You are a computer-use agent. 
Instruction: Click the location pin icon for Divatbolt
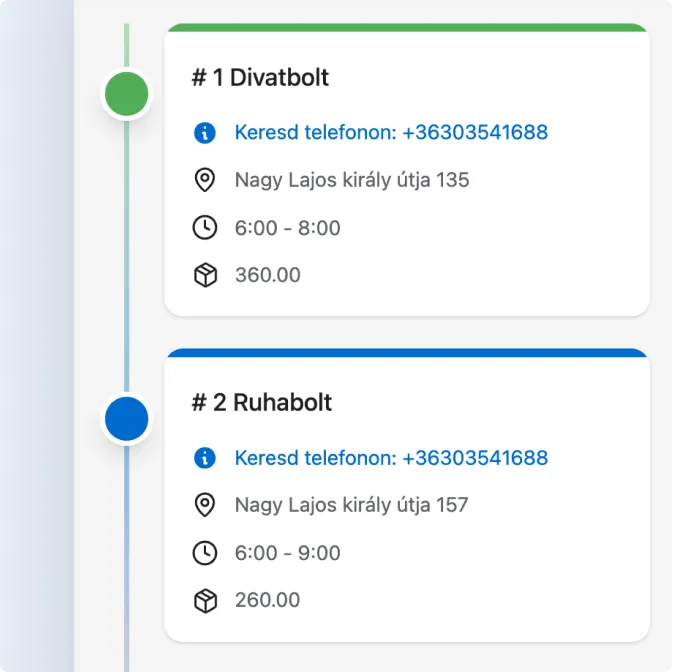pyautogui.click(x=205, y=180)
